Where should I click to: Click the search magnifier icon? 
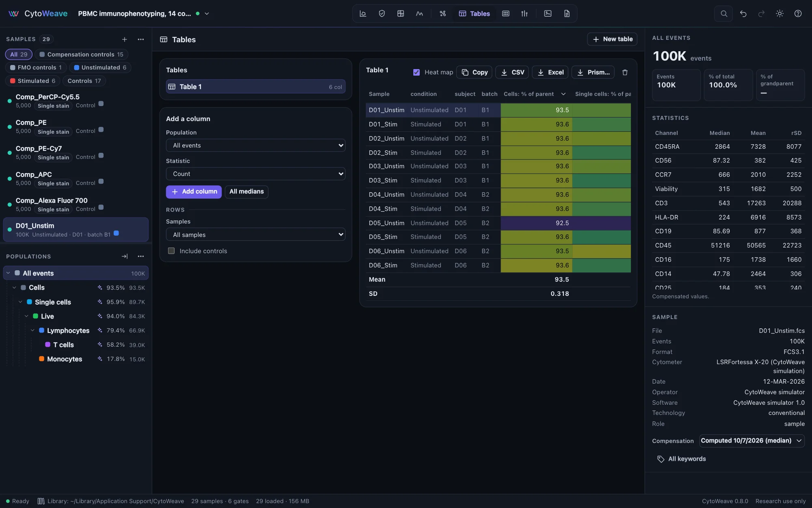[723, 13]
